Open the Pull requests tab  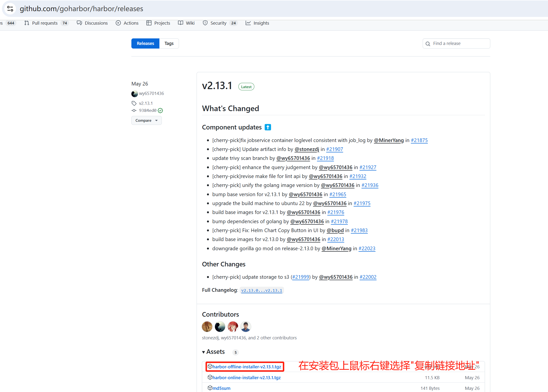pyautogui.click(x=47, y=23)
